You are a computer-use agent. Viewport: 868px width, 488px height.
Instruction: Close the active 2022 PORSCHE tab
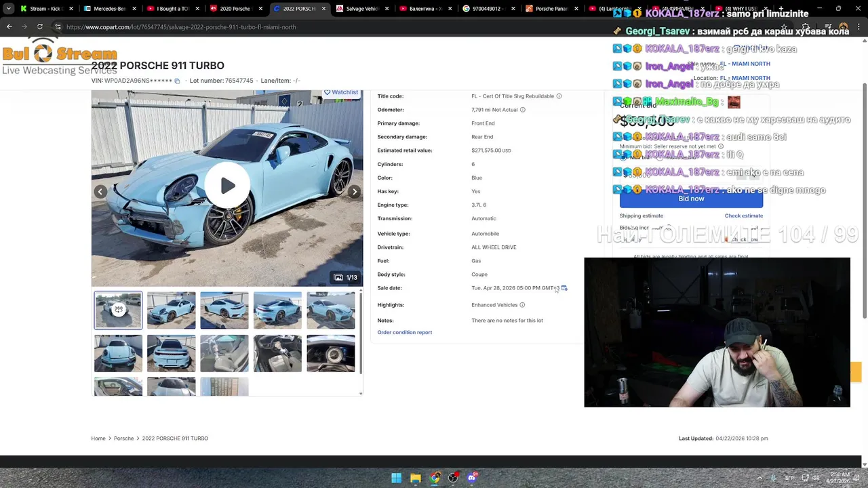coord(323,9)
